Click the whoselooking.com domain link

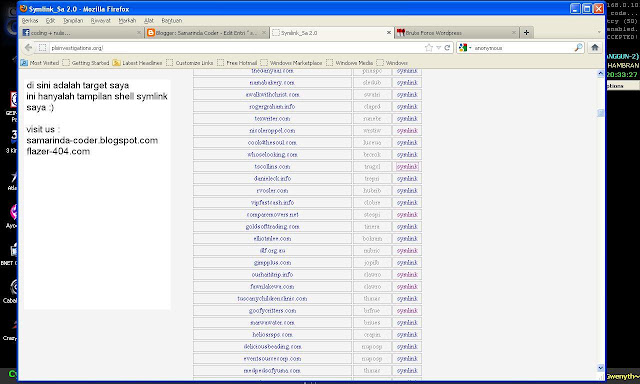tap(272, 155)
